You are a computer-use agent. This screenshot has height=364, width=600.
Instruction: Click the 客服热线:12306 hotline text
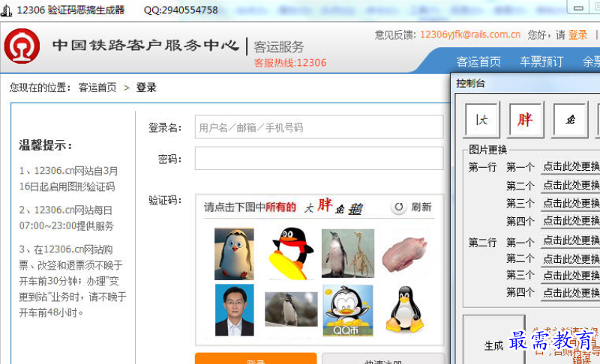click(x=290, y=63)
